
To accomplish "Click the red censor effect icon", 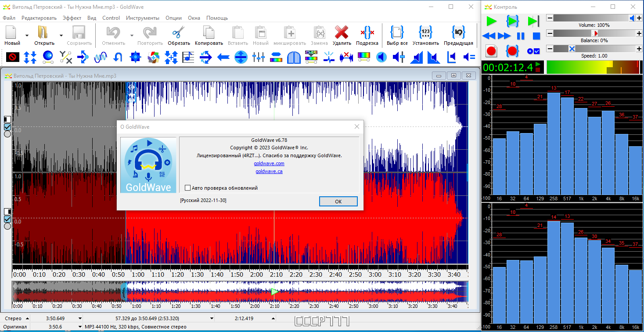I will coord(13,57).
